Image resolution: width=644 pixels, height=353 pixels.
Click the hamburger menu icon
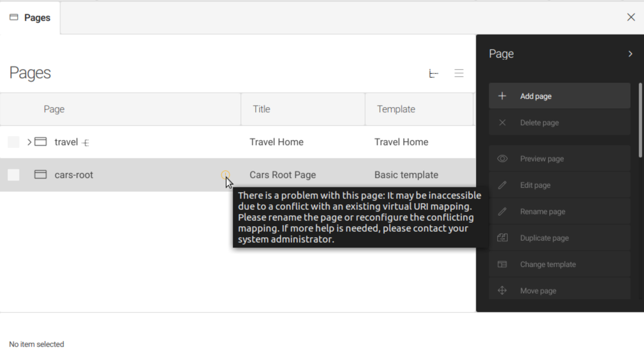(x=459, y=72)
